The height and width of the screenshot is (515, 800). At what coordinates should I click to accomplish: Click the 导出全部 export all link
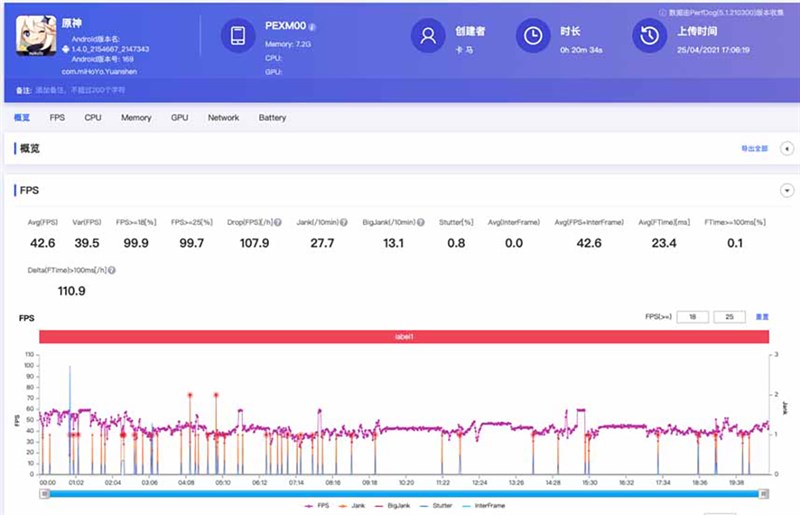[755, 149]
